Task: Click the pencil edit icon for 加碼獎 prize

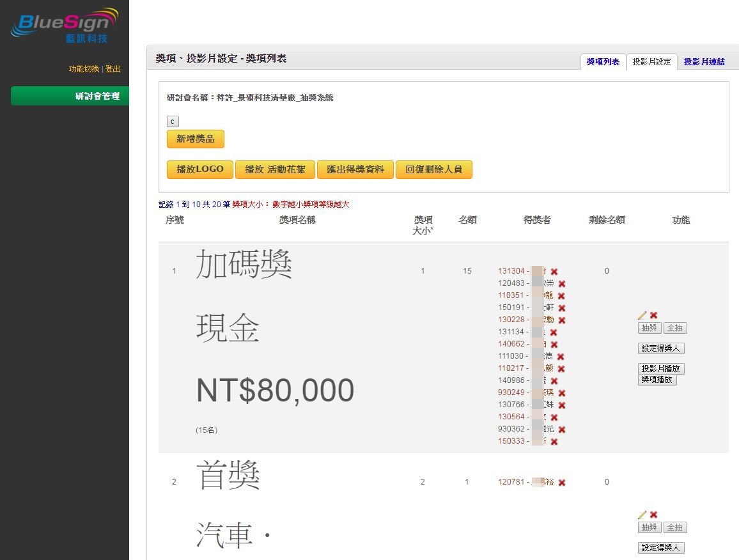Action: tap(642, 315)
